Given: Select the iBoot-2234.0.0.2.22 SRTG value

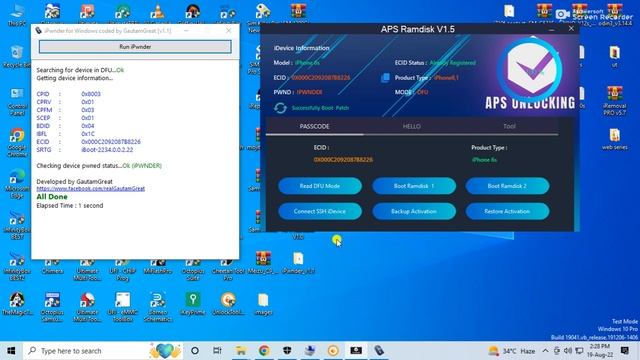Looking at the screenshot, I should [x=107, y=150].
